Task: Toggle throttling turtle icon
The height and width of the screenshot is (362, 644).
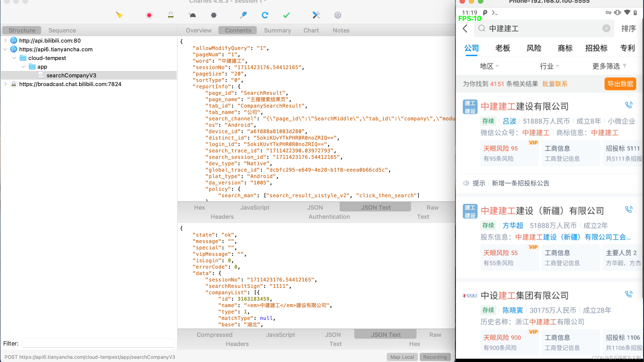Action: click(192, 15)
